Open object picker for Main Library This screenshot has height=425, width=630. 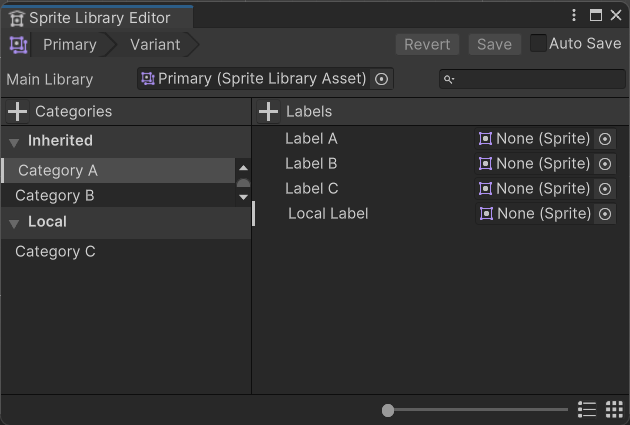click(x=381, y=80)
